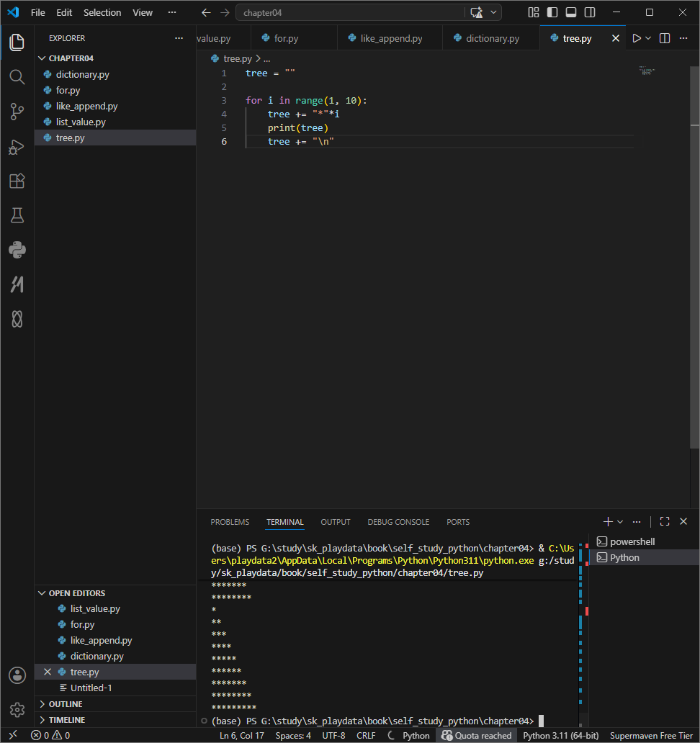Split the editor to the right
This screenshot has width=700, height=743.
[665, 38]
